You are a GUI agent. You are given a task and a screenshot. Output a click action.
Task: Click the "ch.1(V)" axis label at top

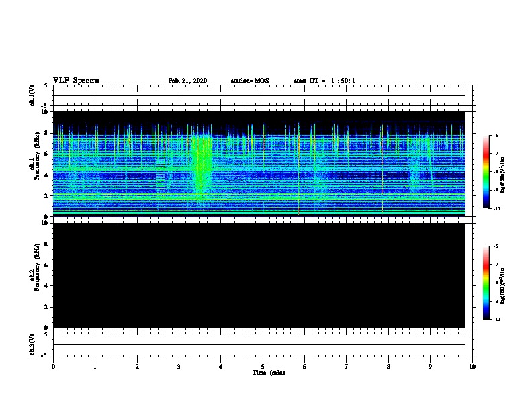32,95
